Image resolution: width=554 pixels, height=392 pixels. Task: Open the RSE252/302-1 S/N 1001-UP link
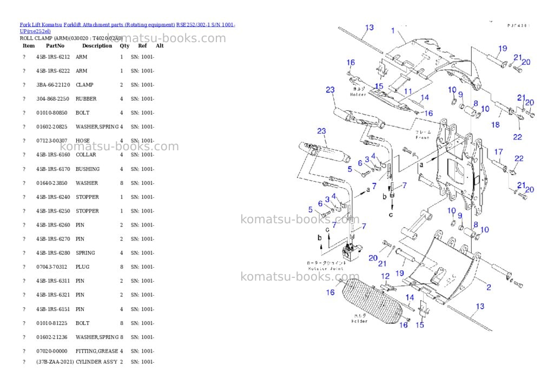coord(128,28)
